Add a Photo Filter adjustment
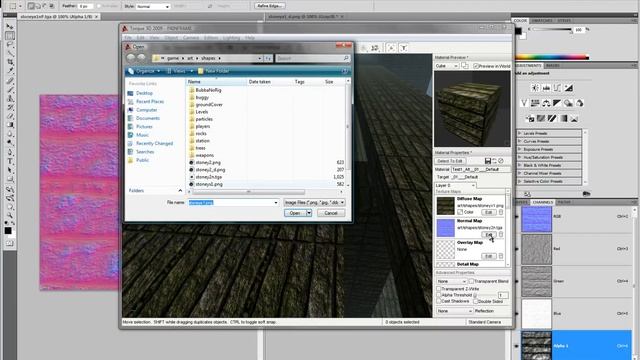The image size is (640, 360). point(568,103)
